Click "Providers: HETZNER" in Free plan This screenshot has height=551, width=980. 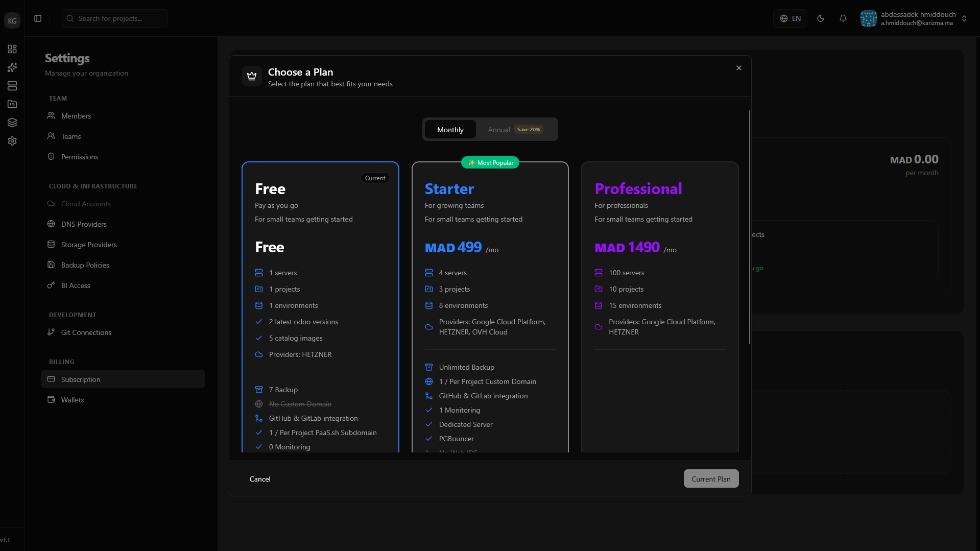point(300,354)
